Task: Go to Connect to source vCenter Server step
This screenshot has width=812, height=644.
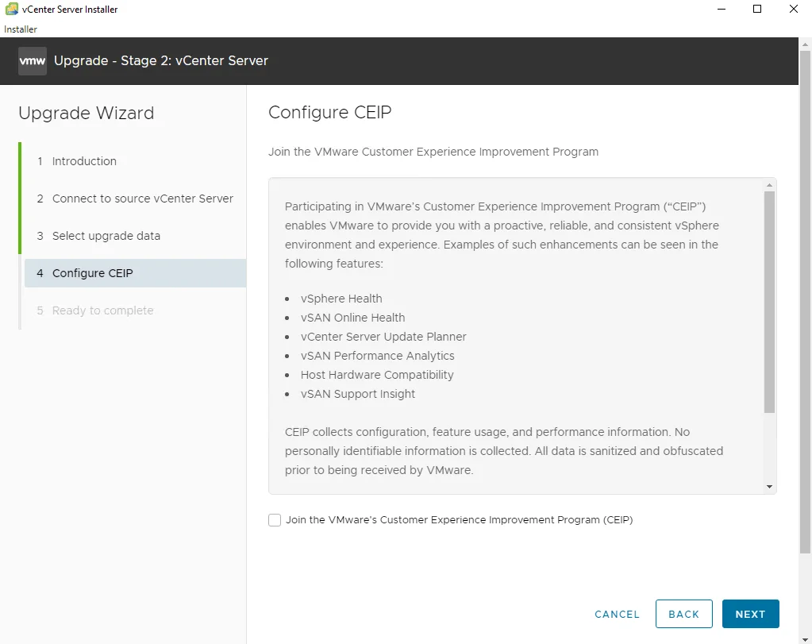Action: 135,199
